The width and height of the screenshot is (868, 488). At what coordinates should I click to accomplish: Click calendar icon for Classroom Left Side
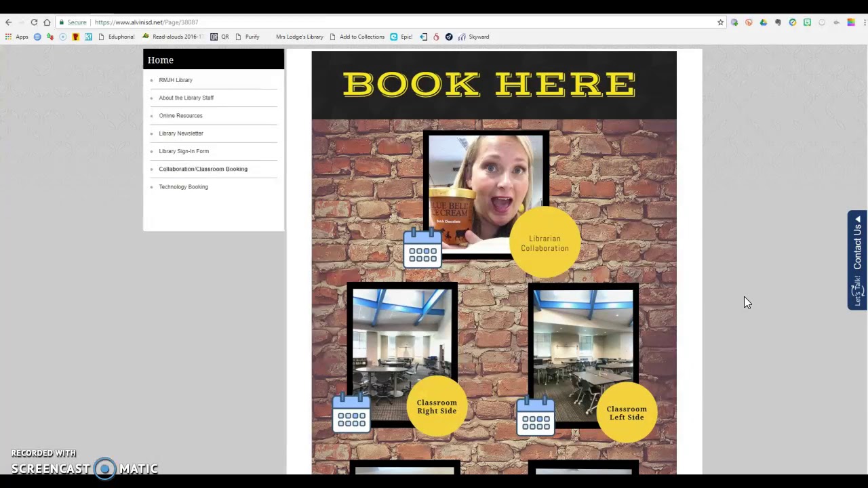[x=536, y=415]
